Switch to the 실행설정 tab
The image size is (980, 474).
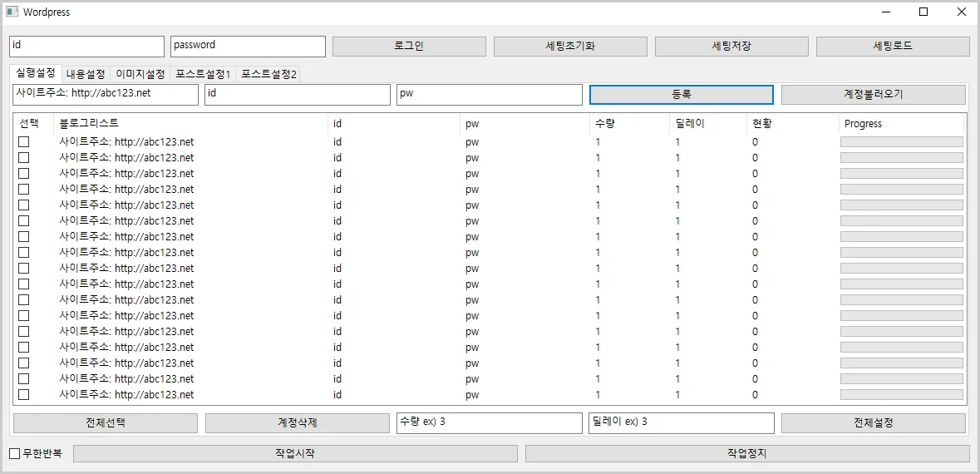[36, 73]
